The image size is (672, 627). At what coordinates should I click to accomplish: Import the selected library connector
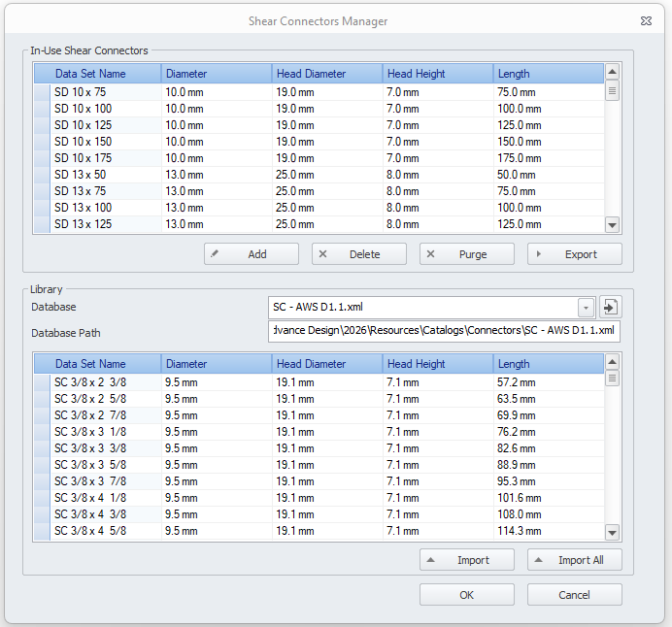click(467, 560)
